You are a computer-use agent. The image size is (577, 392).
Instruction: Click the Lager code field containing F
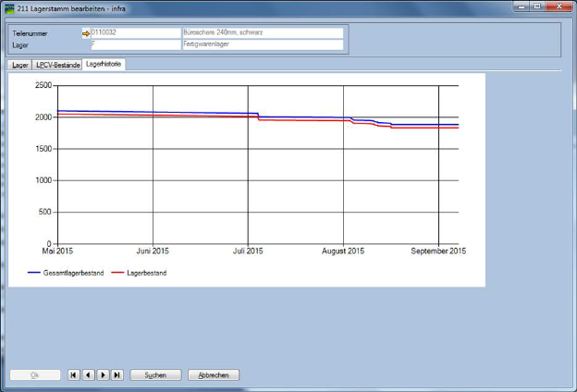(x=135, y=44)
